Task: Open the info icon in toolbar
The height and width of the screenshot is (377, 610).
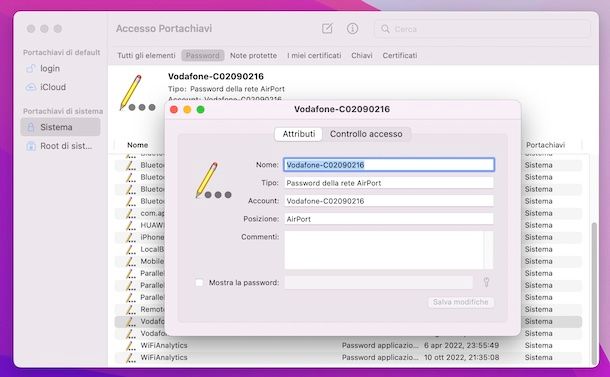Action: click(x=352, y=28)
